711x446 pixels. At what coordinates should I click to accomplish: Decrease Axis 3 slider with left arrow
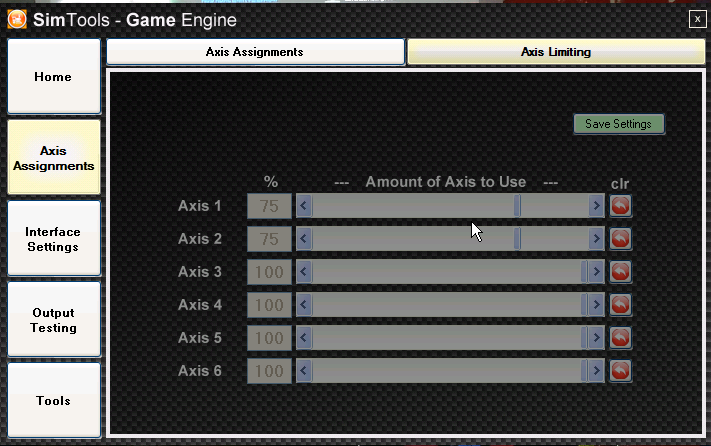coord(304,272)
